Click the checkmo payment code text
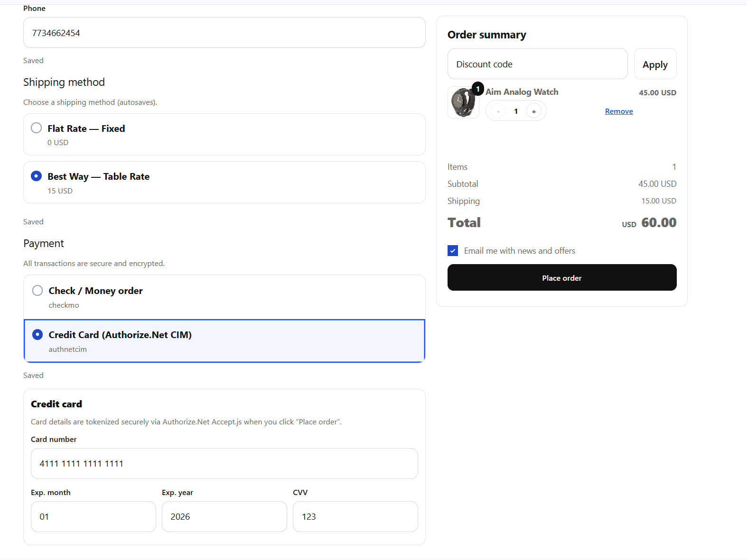Image resolution: width=747 pixels, height=560 pixels. 64,305
